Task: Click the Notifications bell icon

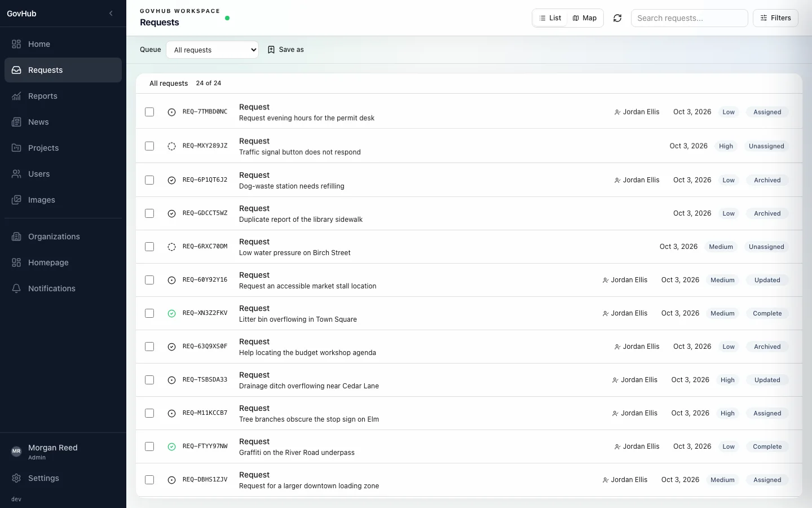Action: click(x=16, y=288)
